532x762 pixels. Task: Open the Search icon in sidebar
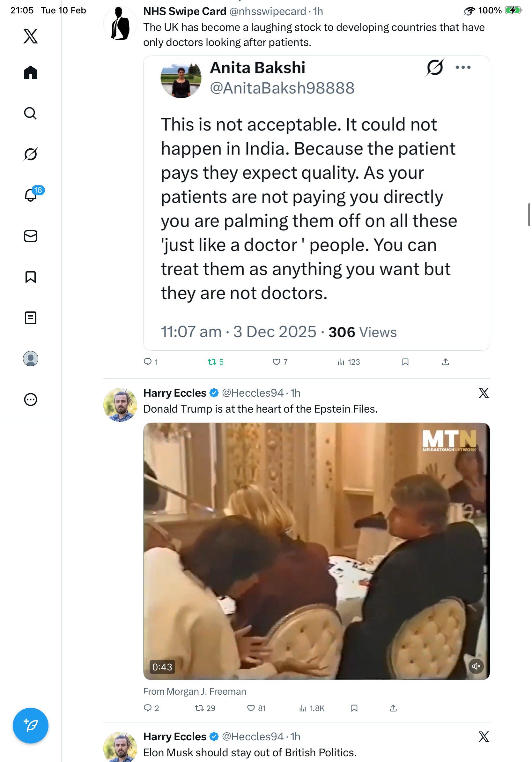31,114
